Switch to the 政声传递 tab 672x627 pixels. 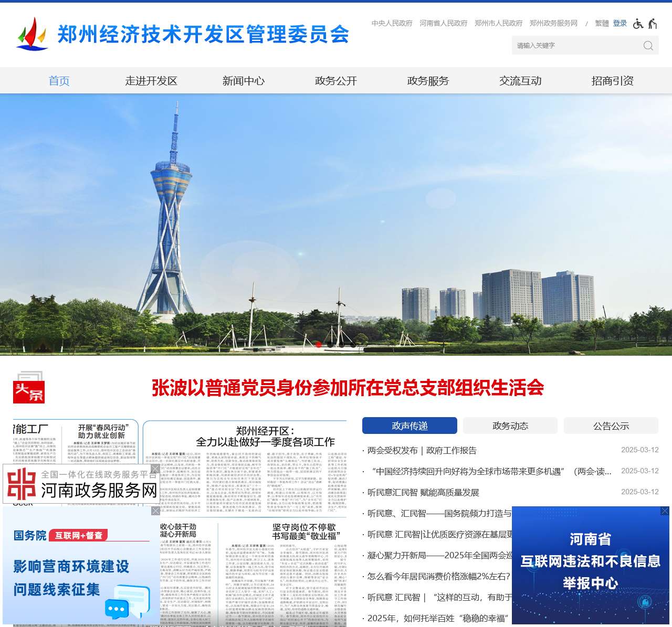(409, 426)
